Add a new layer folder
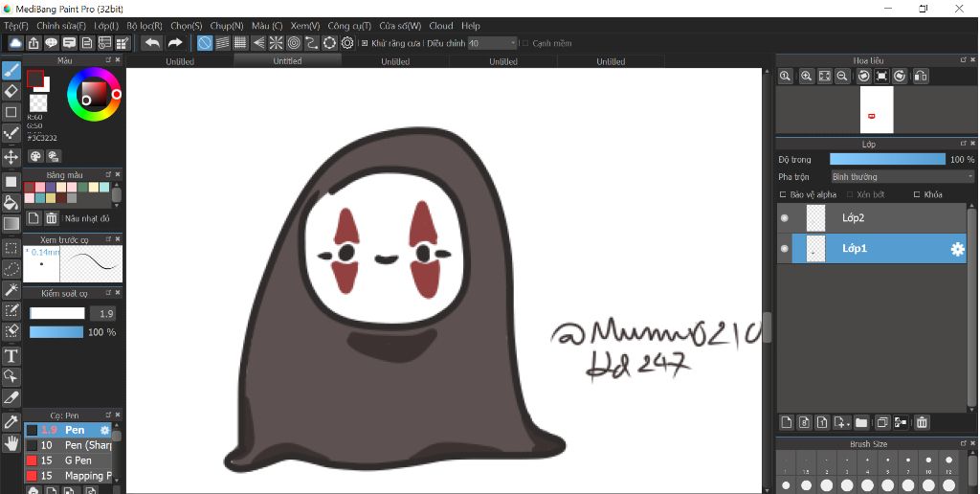This screenshot has width=980, height=494. (861, 423)
